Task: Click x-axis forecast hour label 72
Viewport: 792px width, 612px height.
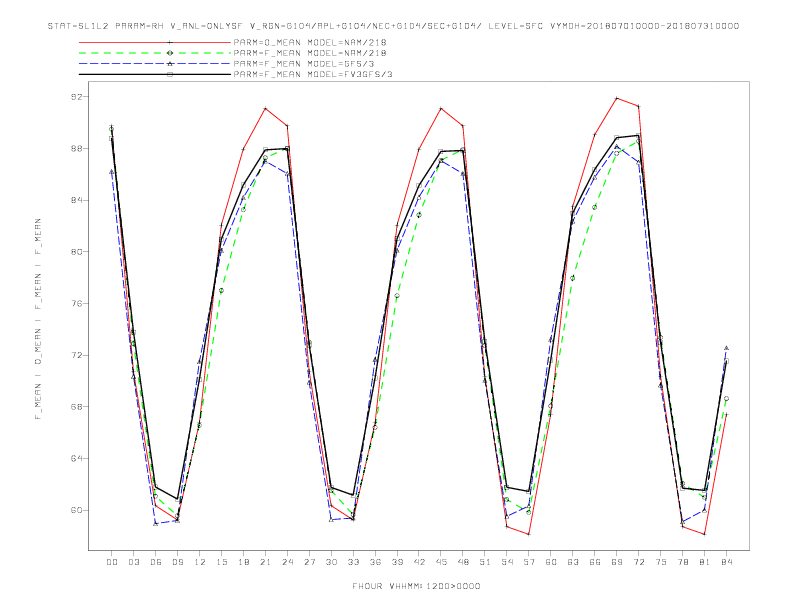Action: pos(639,562)
